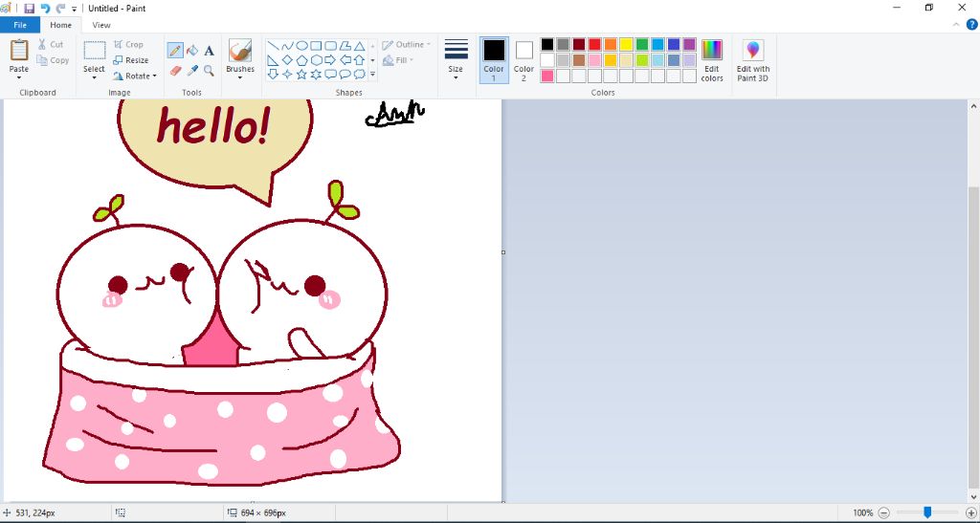980x523 pixels.
Task: Select the Fill with color bucket tool
Action: pyautogui.click(x=192, y=51)
